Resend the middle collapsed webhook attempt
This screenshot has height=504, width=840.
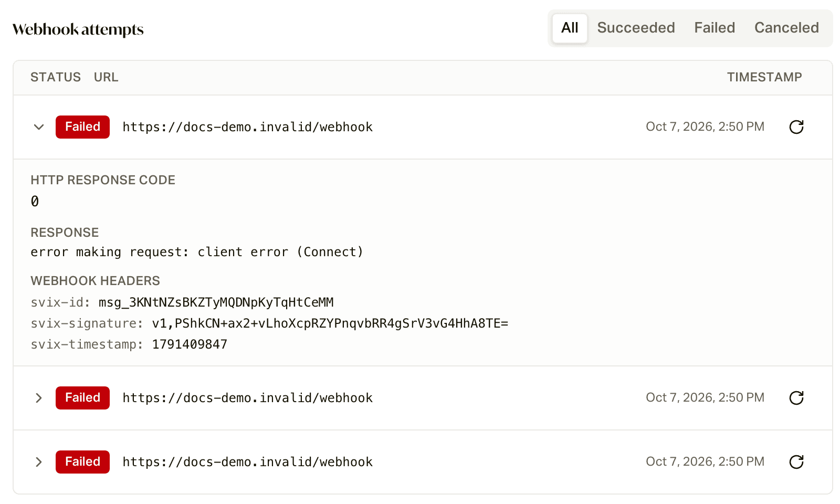(x=796, y=398)
